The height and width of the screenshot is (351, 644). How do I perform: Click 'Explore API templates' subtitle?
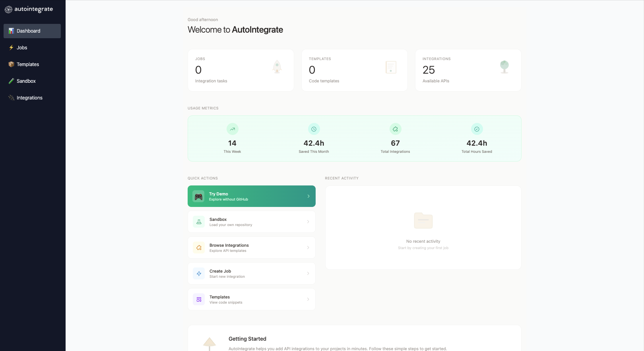click(228, 251)
